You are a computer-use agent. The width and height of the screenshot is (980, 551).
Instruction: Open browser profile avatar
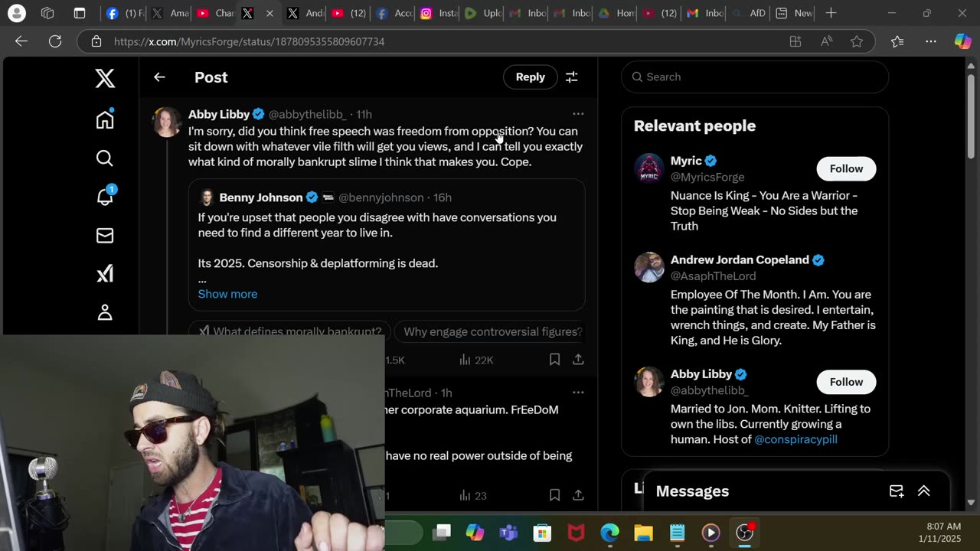[x=16, y=13]
